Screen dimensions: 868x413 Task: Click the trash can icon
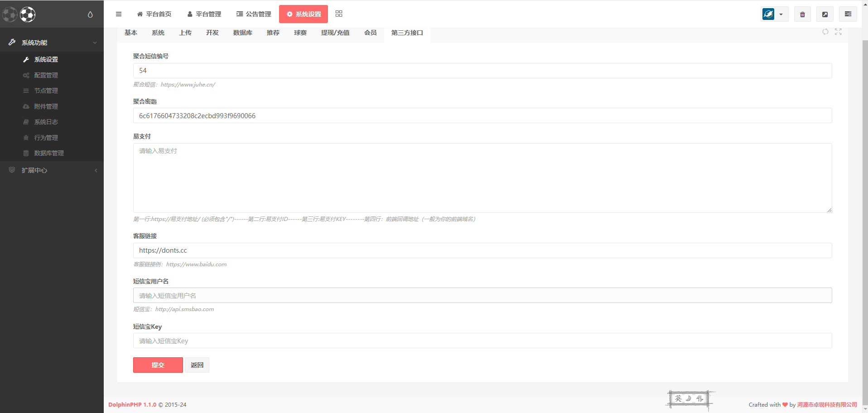click(802, 14)
